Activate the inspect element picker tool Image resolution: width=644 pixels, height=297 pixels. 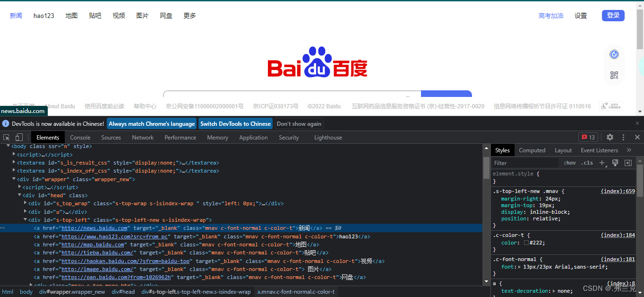coord(7,137)
